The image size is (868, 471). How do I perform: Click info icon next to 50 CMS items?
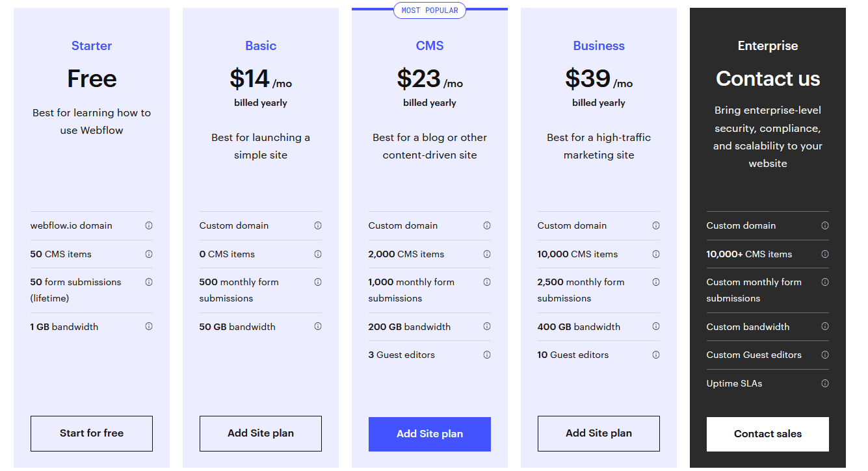(x=149, y=254)
